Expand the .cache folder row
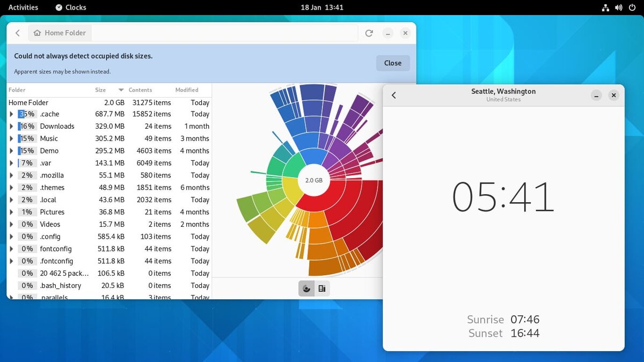This screenshot has width=644, height=362. [11, 114]
